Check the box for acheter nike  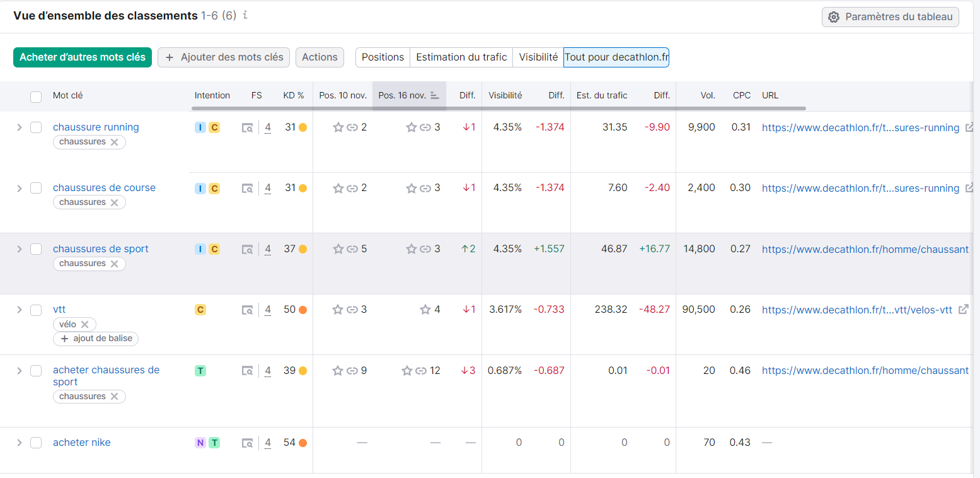click(x=36, y=443)
